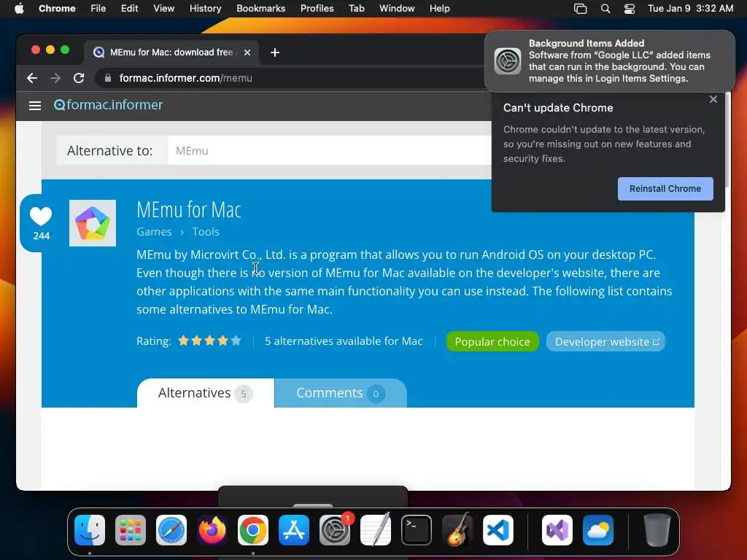Open the Profiles menu
Image resolution: width=747 pixels, height=560 pixels.
(317, 9)
